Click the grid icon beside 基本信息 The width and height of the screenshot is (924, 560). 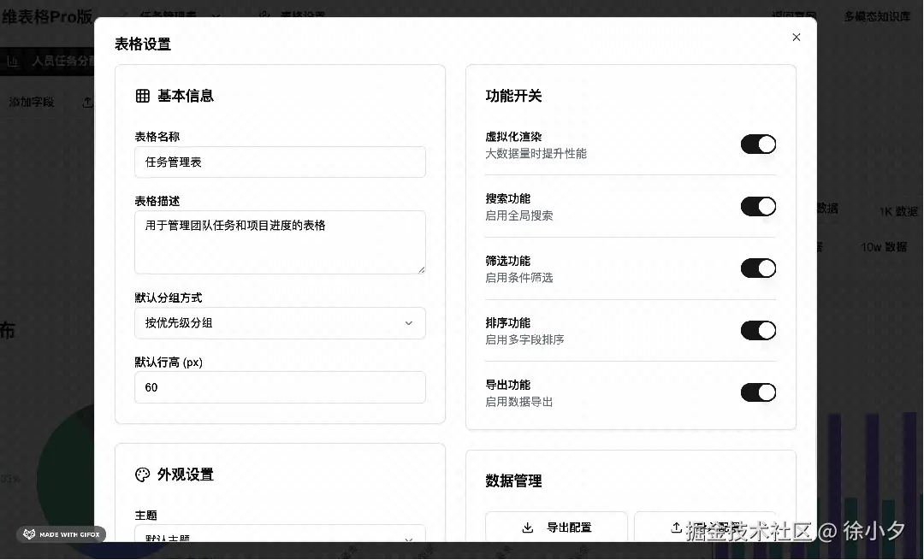[143, 96]
